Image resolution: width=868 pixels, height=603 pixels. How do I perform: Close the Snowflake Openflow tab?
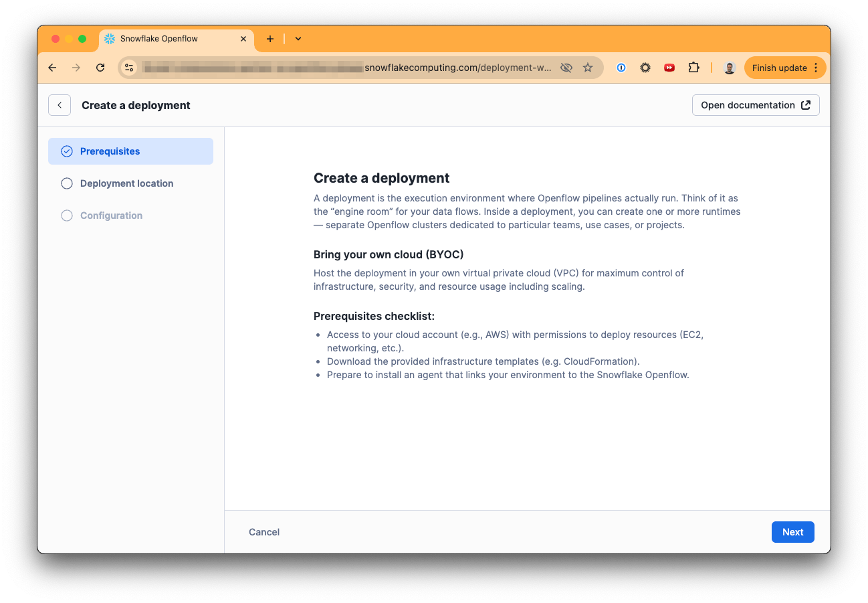[243, 39]
